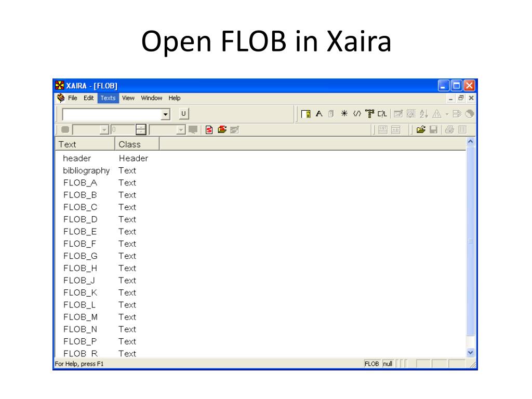Click the red folder reload stylesheet icon
Viewport: 532px width, 399px height.
pyautogui.click(x=222, y=129)
